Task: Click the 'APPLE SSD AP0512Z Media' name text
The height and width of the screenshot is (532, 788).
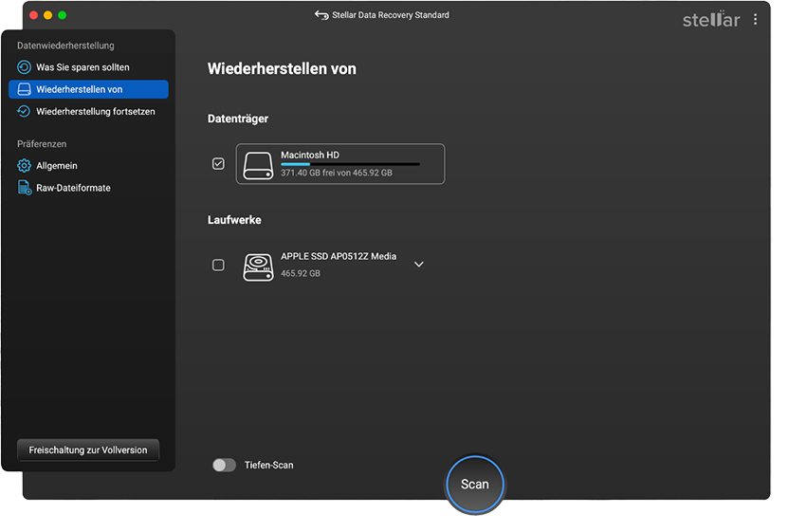Action: [339, 257]
